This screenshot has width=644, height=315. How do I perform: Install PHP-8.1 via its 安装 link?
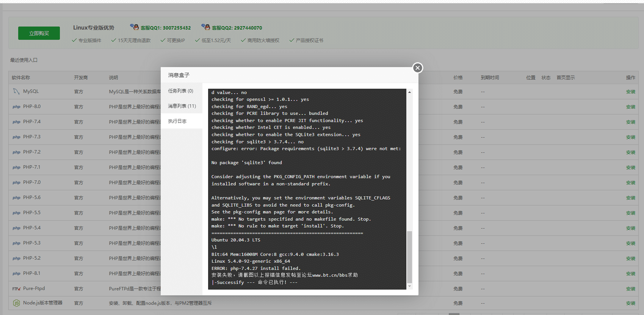click(631, 274)
